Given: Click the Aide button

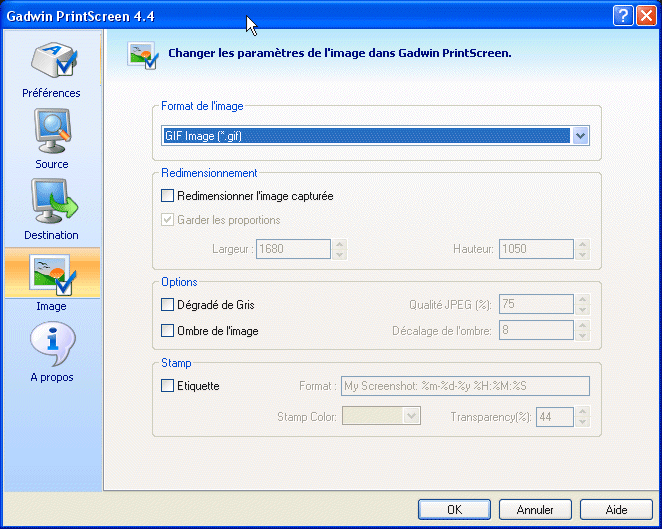Looking at the screenshot, I should click(x=616, y=510).
